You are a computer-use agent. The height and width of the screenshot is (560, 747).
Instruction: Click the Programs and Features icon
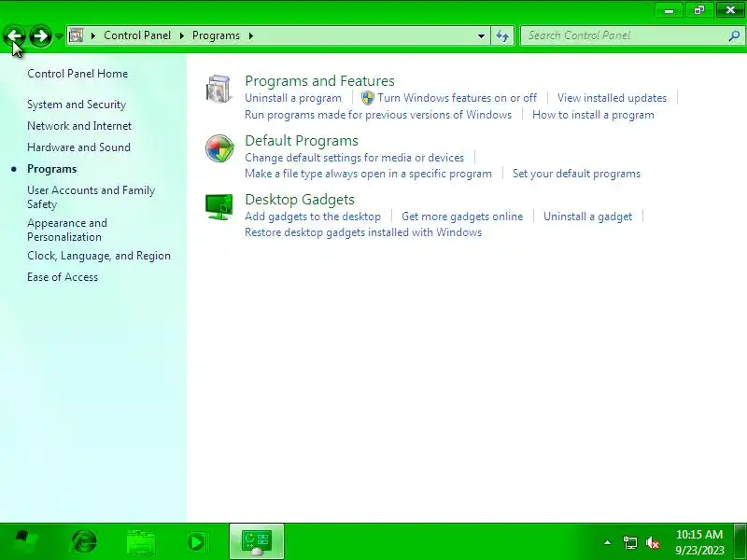click(219, 89)
